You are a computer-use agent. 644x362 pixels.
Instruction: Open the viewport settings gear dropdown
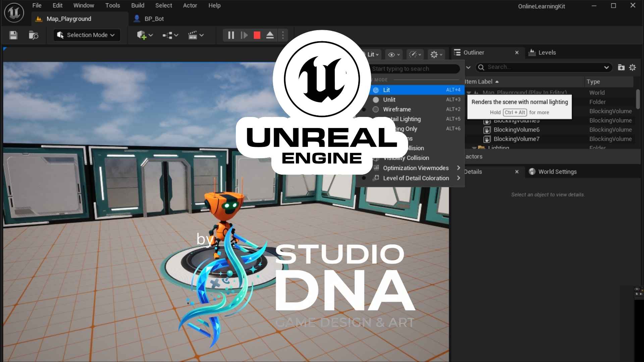click(436, 55)
